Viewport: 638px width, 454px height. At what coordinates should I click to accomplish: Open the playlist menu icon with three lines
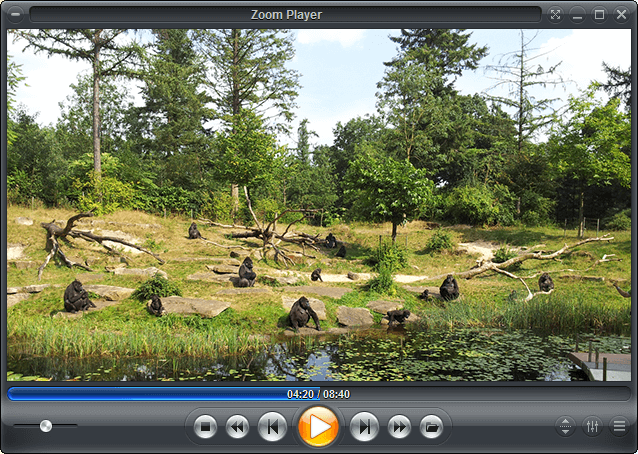(x=619, y=426)
